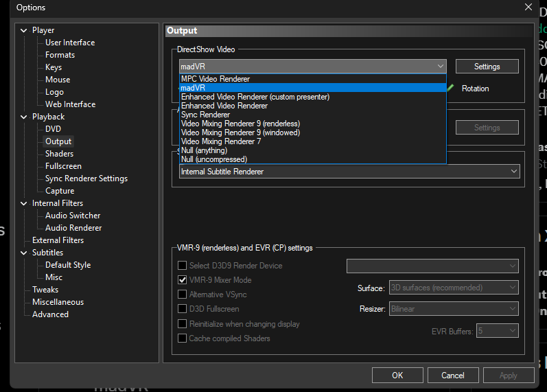
Task: Select Video Mixing Renderer 9 (renderless)
Action: pyautogui.click(x=312, y=124)
